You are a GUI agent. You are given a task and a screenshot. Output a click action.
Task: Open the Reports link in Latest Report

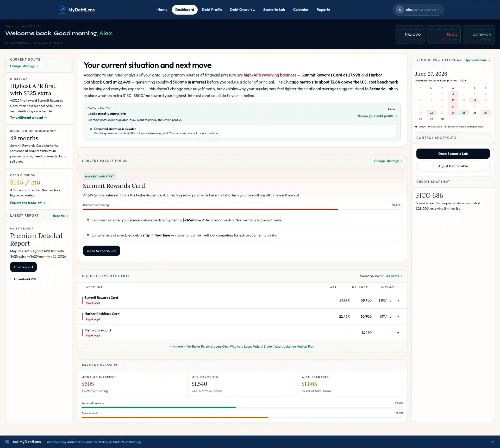(60, 216)
